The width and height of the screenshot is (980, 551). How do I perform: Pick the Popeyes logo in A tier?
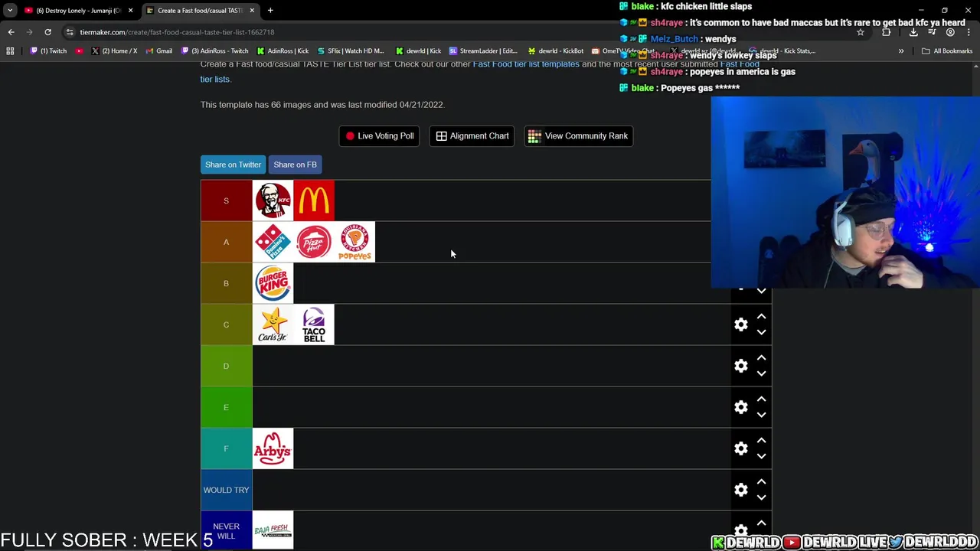pos(355,242)
